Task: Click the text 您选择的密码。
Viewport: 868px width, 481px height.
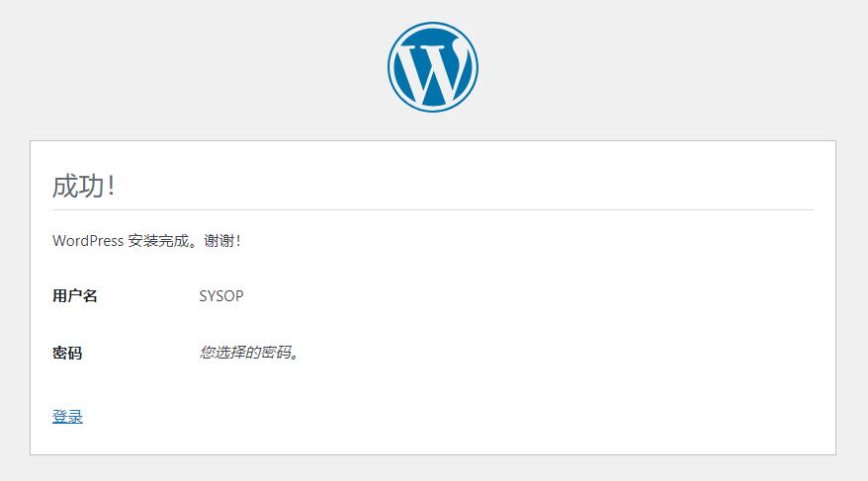Action: point(249,353)
